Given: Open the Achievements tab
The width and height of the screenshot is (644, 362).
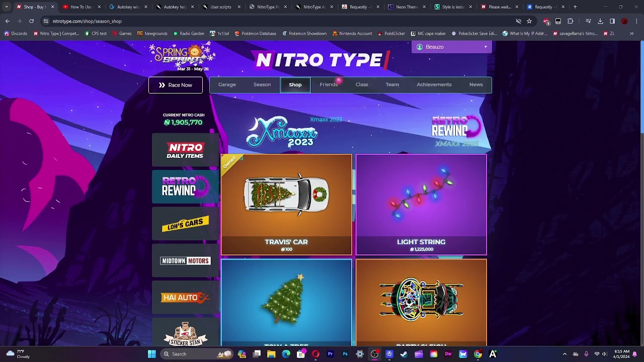Looking at the screenshot, I should pyautogui.click(x=434, y=84).
